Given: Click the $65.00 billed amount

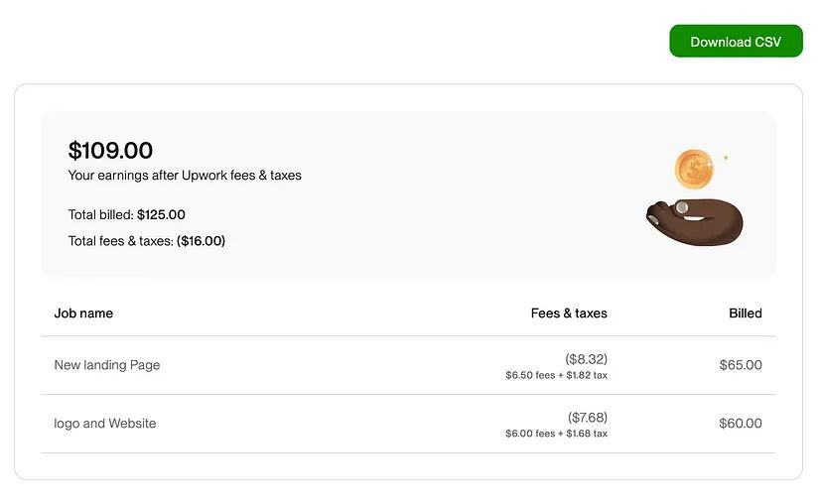Looking at the screenshot, I should [741, 365].
